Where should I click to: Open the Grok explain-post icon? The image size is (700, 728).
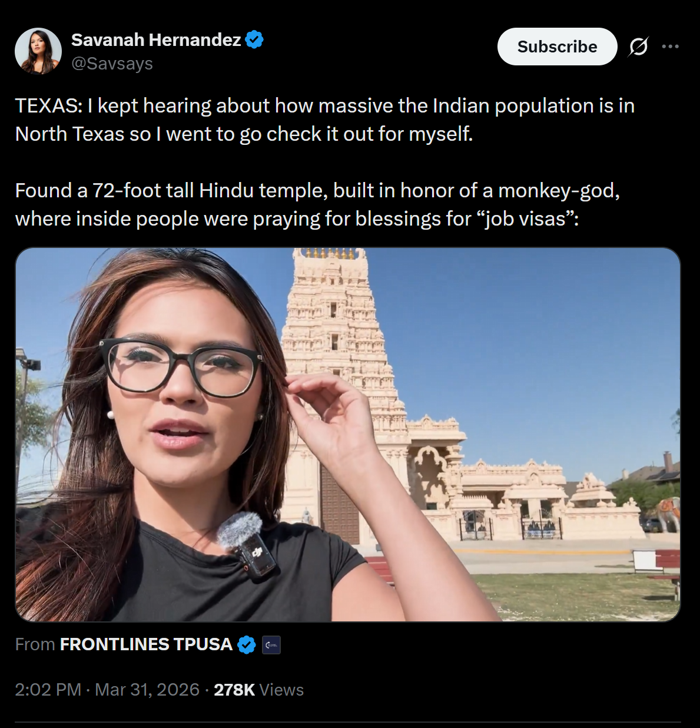tap(638, 47)
